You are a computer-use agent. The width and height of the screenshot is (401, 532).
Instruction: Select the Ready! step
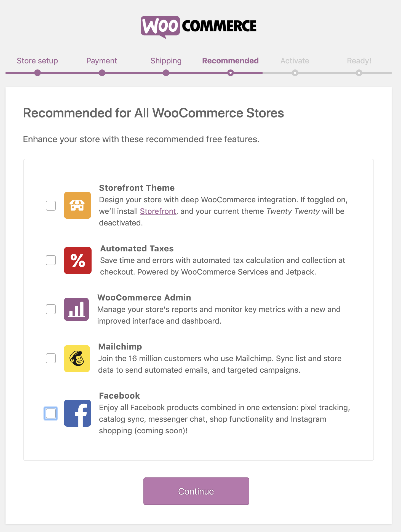[x=359, y=61]
